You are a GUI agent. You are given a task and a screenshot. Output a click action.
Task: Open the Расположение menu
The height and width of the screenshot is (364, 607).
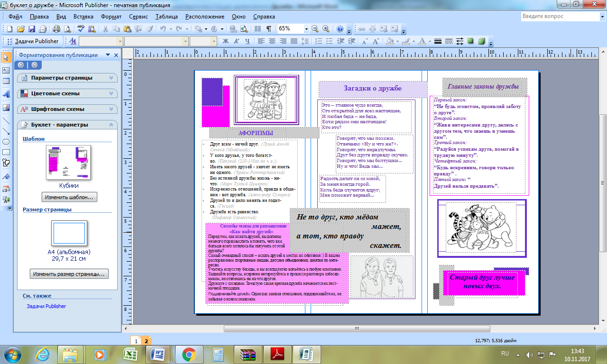205,16
